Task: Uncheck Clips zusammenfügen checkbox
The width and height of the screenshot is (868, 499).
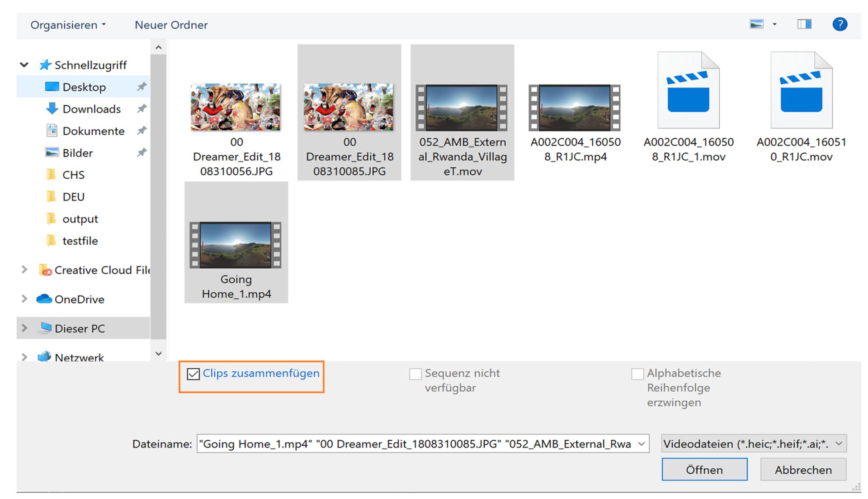Action: 193,374
